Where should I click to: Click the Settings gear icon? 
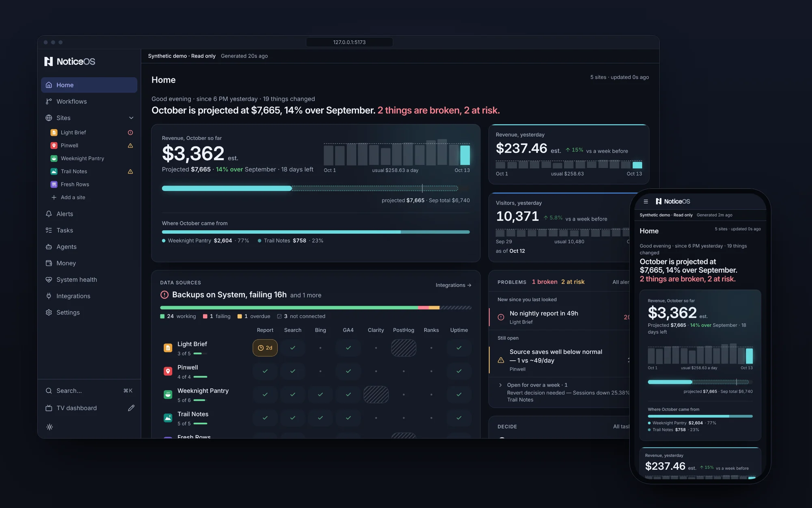49,313
